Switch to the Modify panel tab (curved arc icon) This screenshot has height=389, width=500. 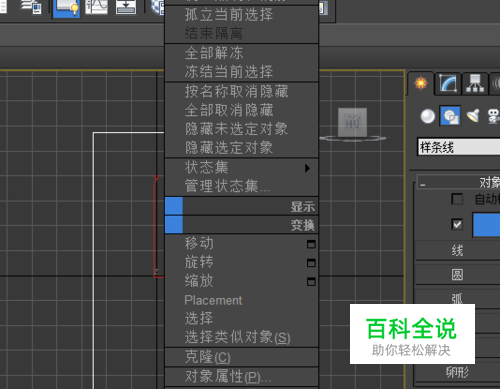click(448, 83)
